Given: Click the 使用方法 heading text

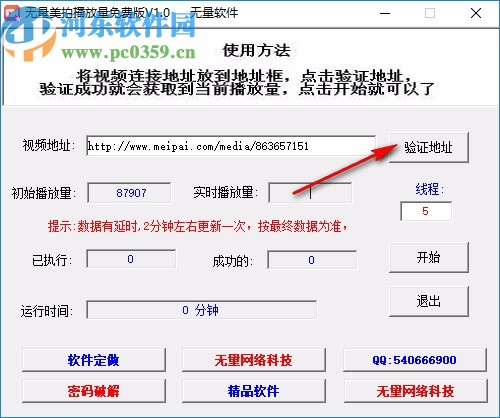Looking at the screenshot, I should [257, 51].
